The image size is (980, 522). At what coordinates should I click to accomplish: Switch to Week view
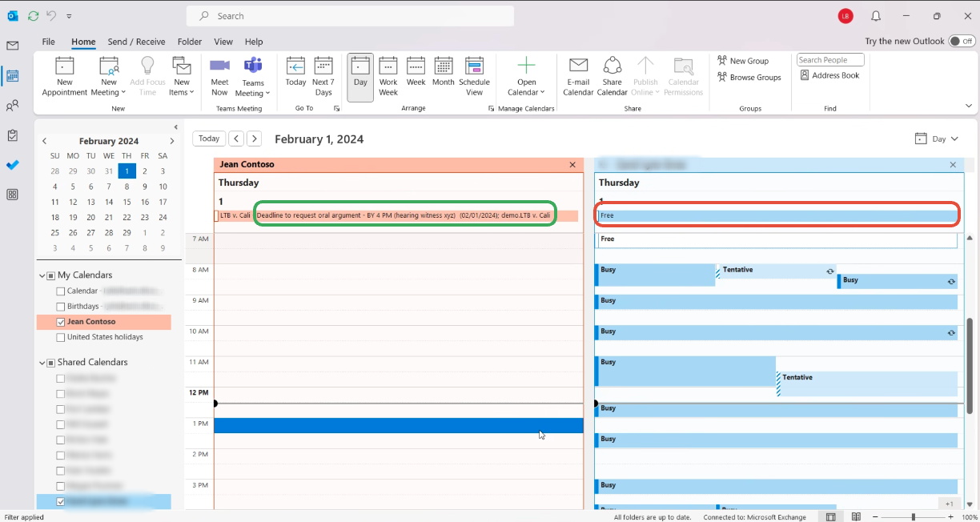tap(416, 77)
